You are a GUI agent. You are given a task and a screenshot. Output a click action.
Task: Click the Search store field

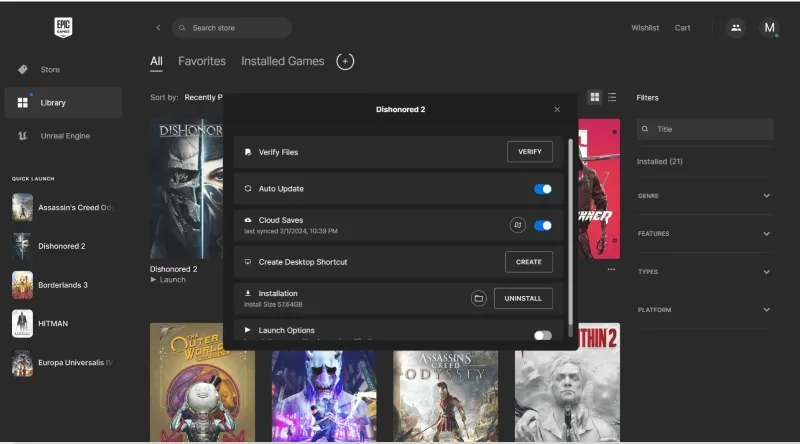[232, 28]
